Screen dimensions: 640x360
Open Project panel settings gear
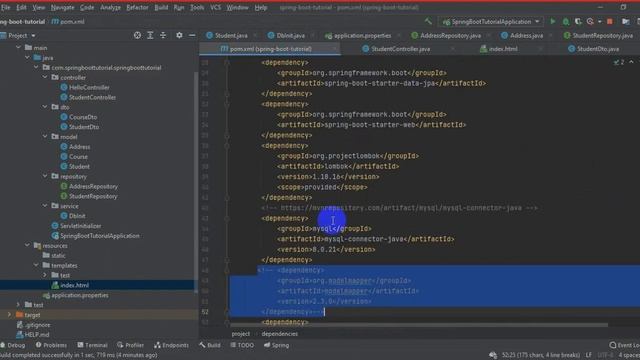(179, 36)
